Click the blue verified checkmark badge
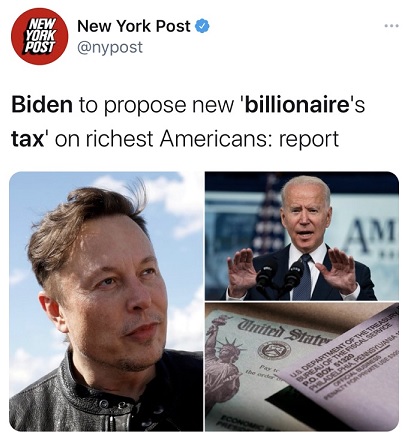This screenshot has width=407, height=441. point(202,26)
